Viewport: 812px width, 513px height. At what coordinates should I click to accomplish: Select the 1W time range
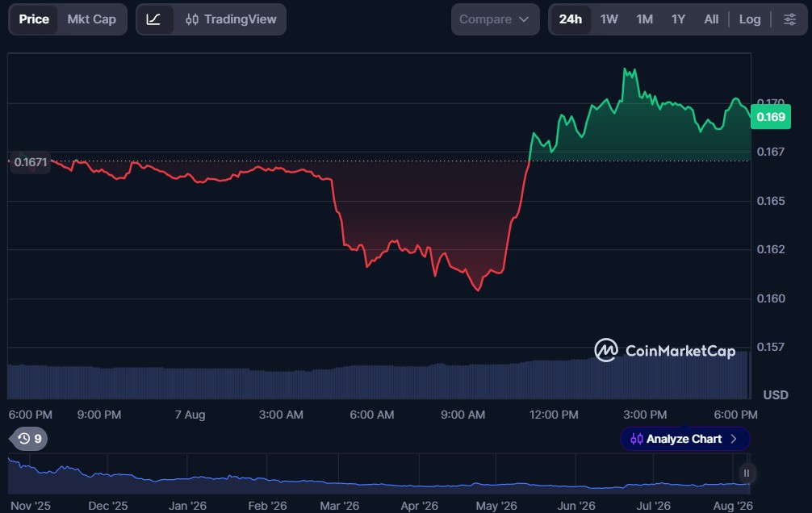(609, 19)
